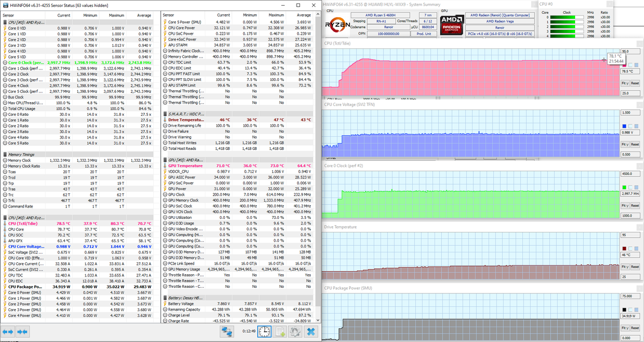This screenshot has height=342, width=644.
Task: Click the 1.500 maximum field in Voltage graph
Action: click(x=630, y=113)
